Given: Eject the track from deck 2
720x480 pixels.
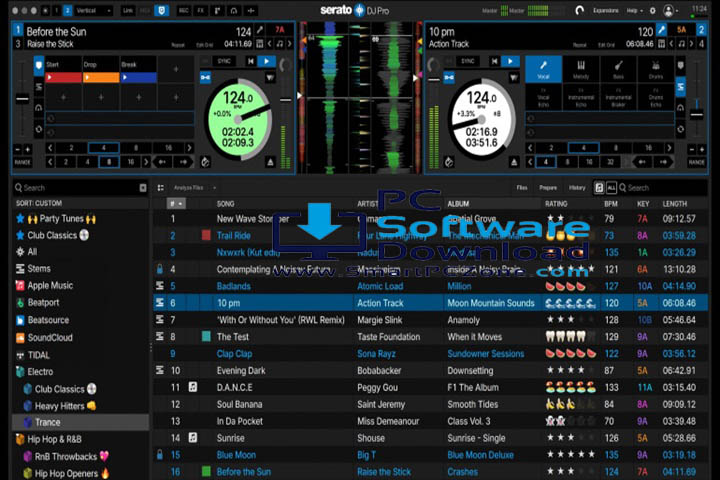Looking at the screenshot, I should [514, 162].
